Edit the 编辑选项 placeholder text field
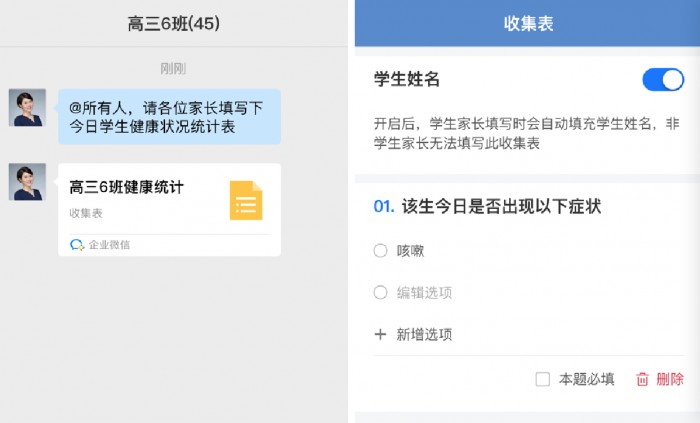Viewport: 700px width, 423px height. coord(424,292)
